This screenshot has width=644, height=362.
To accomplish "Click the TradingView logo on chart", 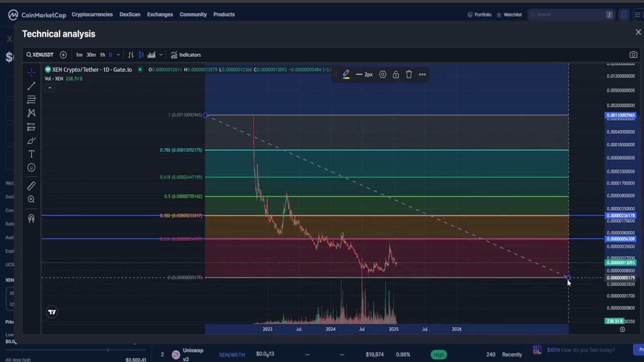I will pos(52,312).
